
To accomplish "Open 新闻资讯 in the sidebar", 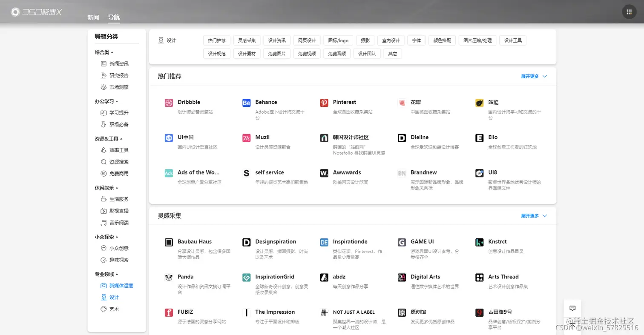I will coord(115,64).
